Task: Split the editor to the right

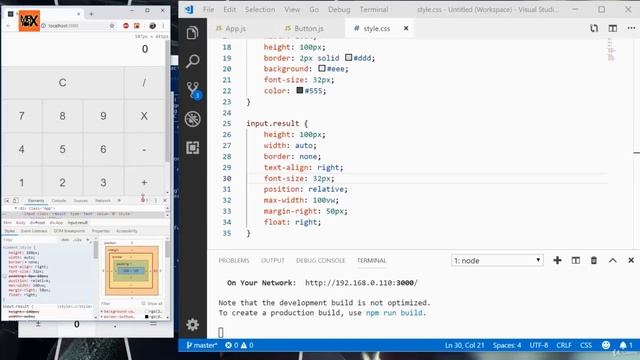Action: click(x=613, y=28)
